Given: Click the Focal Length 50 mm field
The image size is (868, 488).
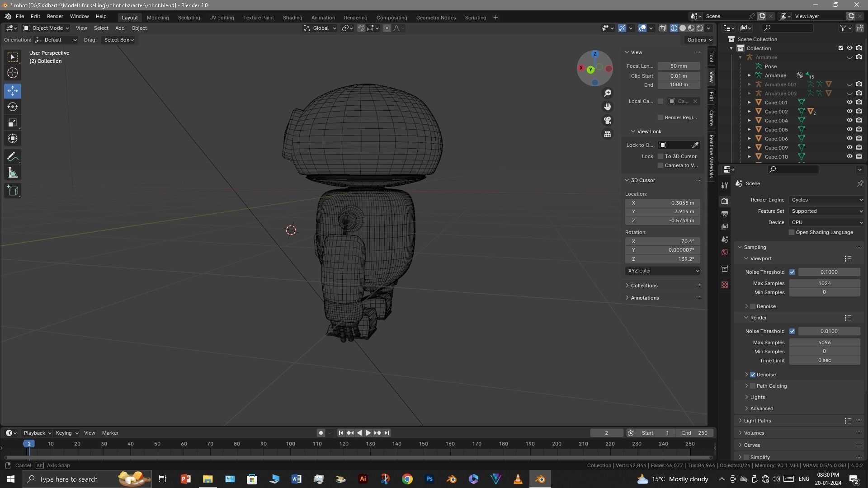Looking at the screenshot, I should coord(679,66).
